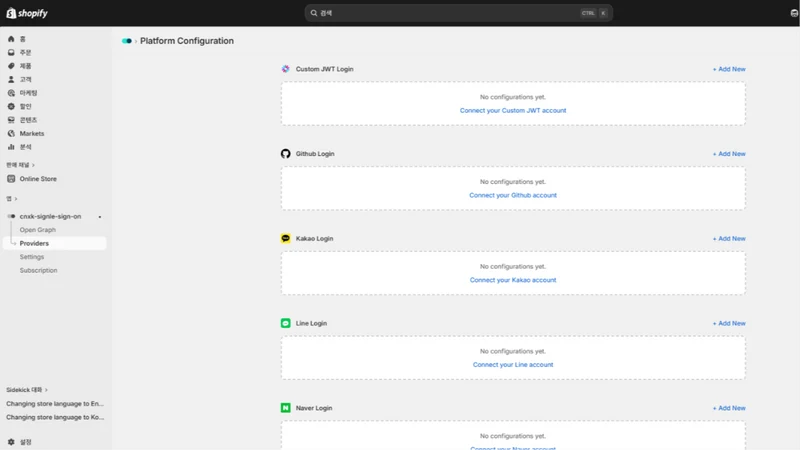Viewport: 800px width, 450px height.
Task: Open the Subscription menu item
Action: click(x=38, y=270)
